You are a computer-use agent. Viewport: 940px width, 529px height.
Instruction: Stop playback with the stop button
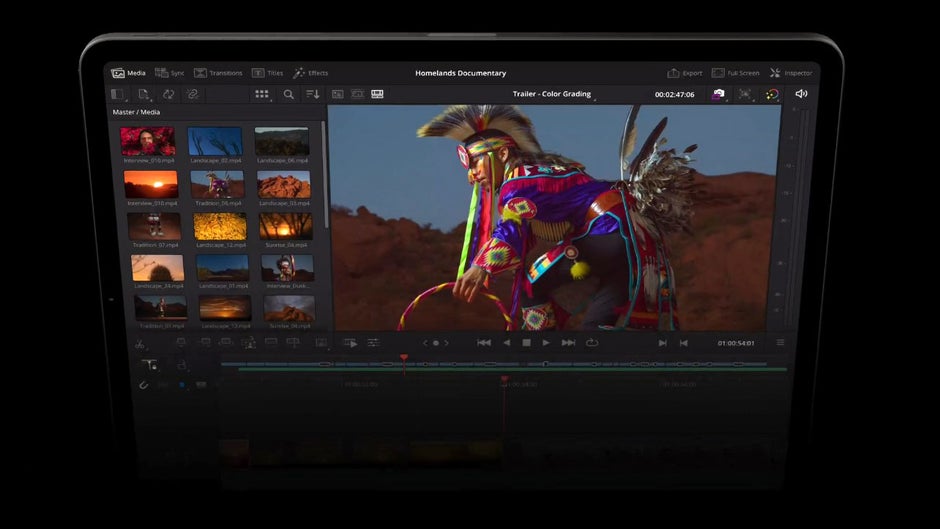[526, 343]
